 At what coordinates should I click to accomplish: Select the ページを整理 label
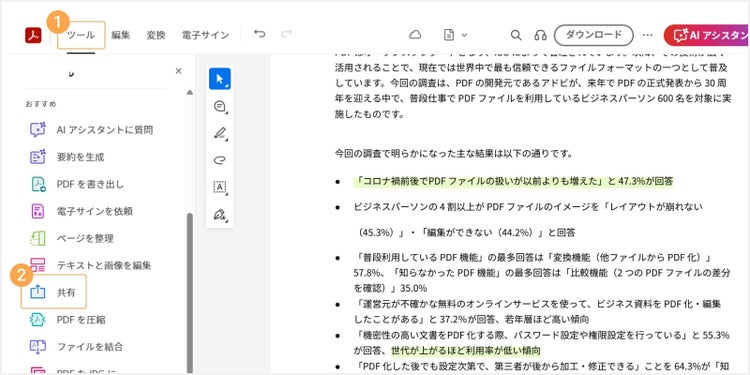pyautogui.click(x=85, y=238)
